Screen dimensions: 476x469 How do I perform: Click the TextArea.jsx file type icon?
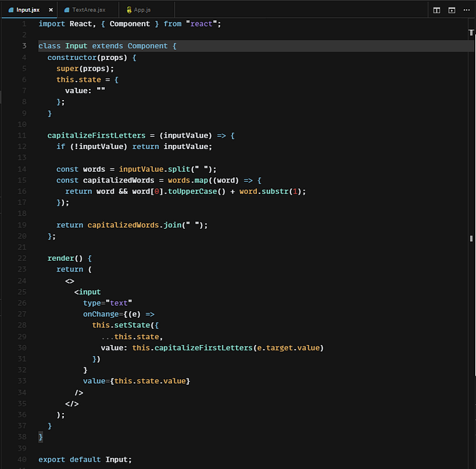(67, 10)
